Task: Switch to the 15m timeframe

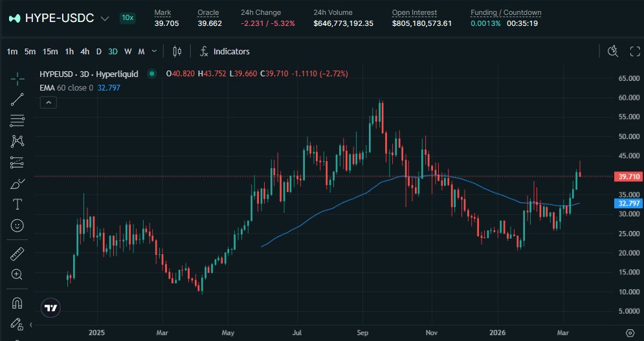Action: point(50,51)
